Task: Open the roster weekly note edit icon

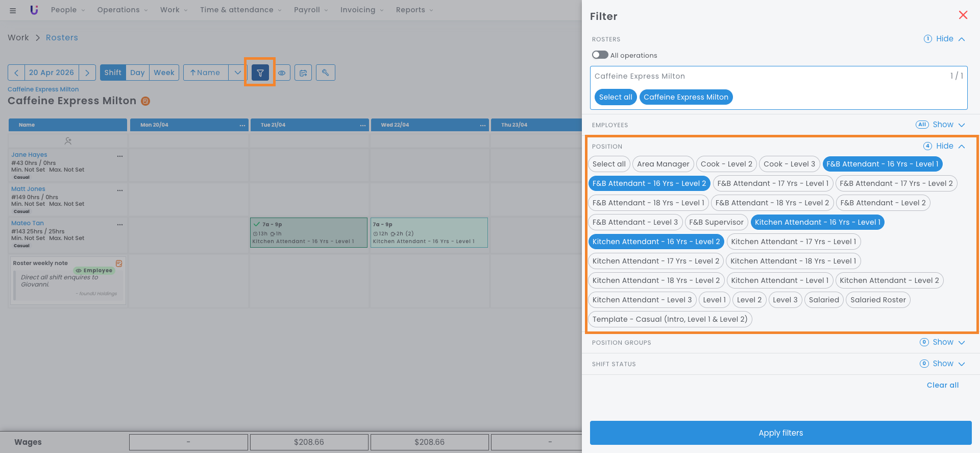Action: click(x=119, y=264)
